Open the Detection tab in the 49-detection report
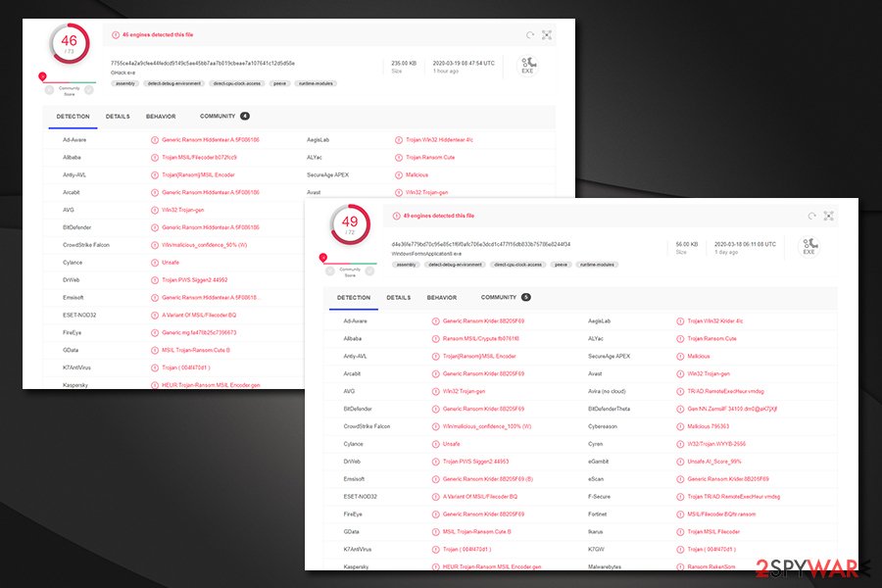The height and width of the screenshot is (588, 882). [x=354, y=298]
